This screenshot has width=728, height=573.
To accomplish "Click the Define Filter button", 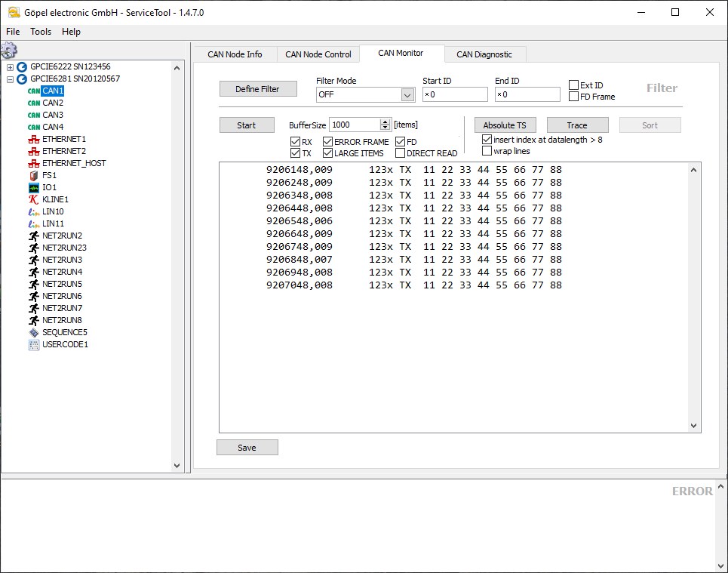I will pyautogui.click(x=258, y=89).
